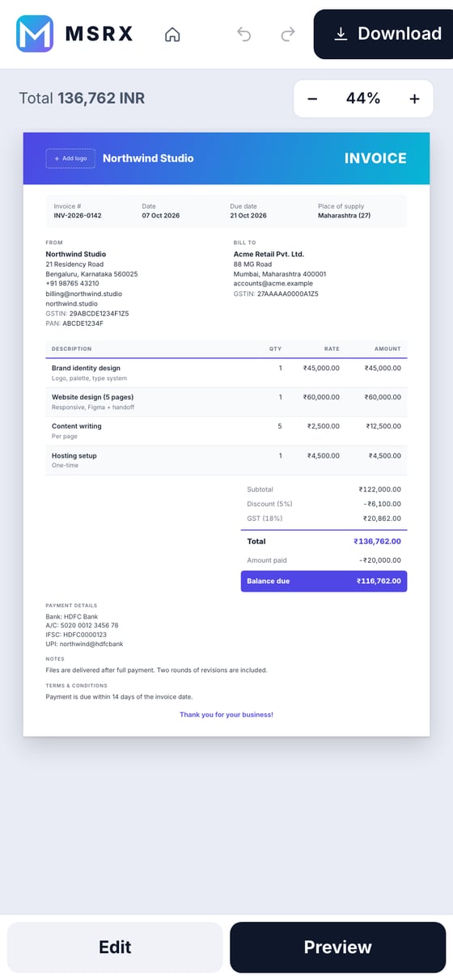Switch to the Preview tab
Viewport: 453px width, 980px height.
click(337, 947)
